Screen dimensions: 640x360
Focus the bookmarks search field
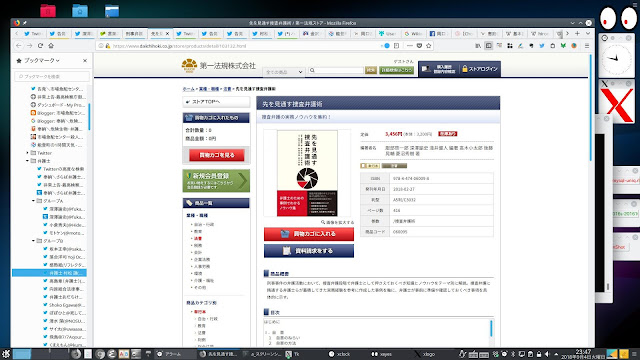pyautogui.click(x=52, y=76)
